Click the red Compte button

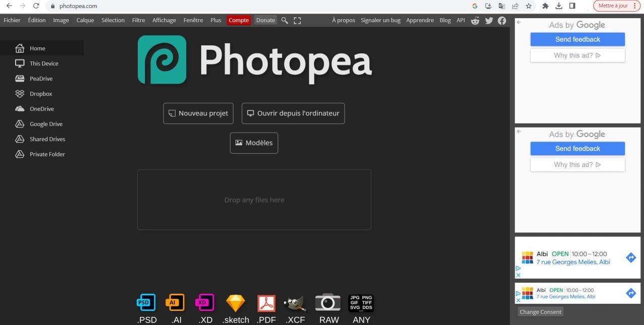238,20
